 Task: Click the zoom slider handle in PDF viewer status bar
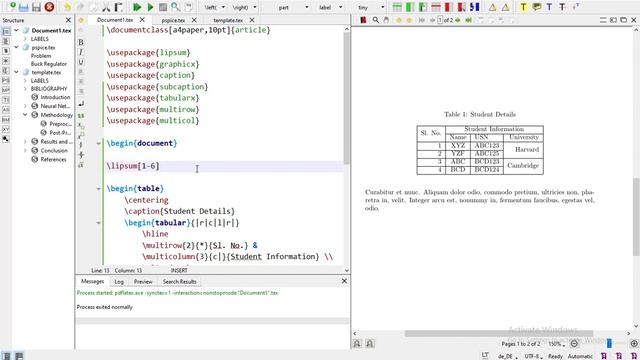pos(609,344)
